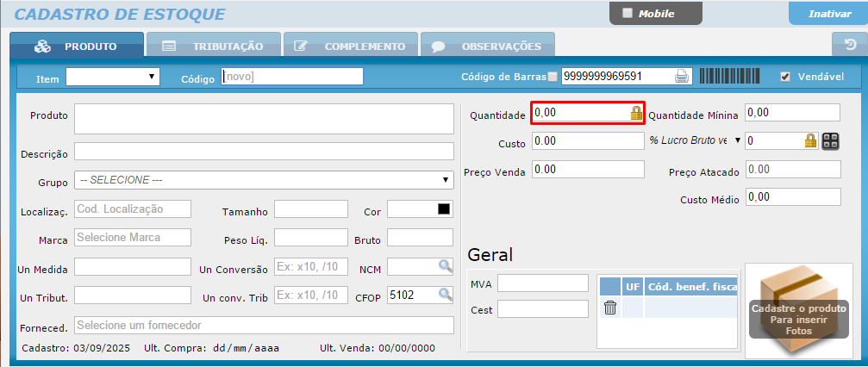Expand the Grupo SELECIONE dropdown
Image resolution: width=868 pixels, height=367 pixels.
264,180
